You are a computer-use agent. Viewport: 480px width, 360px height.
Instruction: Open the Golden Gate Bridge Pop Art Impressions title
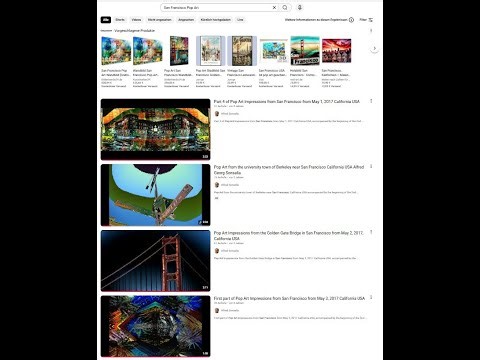pos(289,236)
